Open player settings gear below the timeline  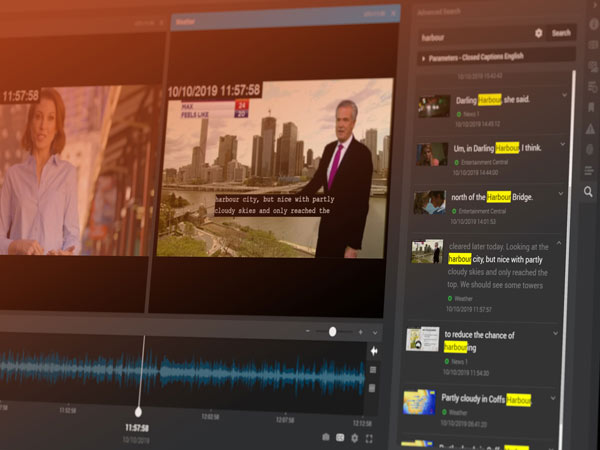[355, 438]
